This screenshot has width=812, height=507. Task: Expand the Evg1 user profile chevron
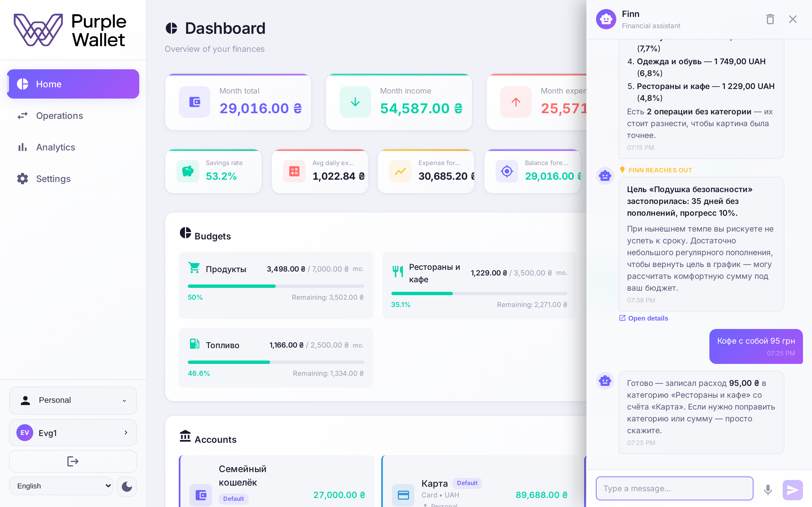[126, 433]
